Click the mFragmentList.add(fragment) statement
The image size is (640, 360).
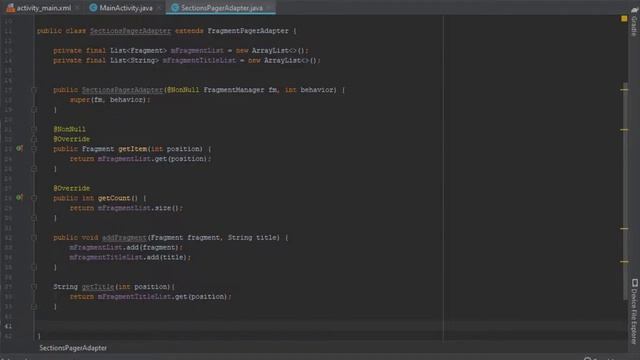[126, 247]
